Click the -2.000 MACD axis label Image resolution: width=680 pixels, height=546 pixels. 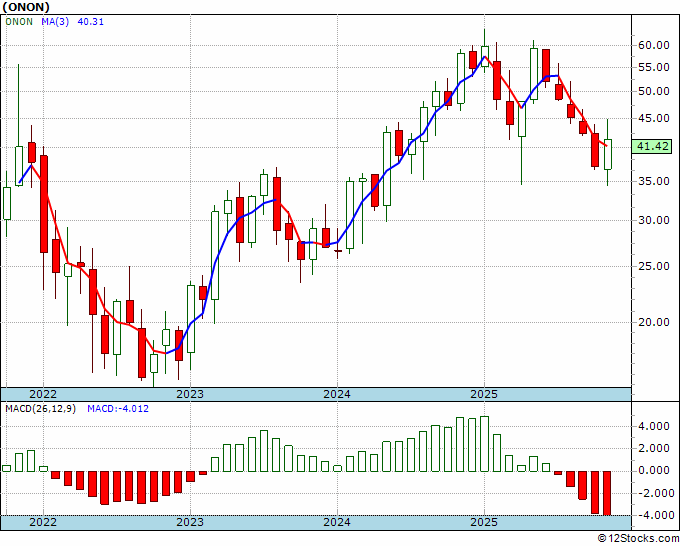654,494
